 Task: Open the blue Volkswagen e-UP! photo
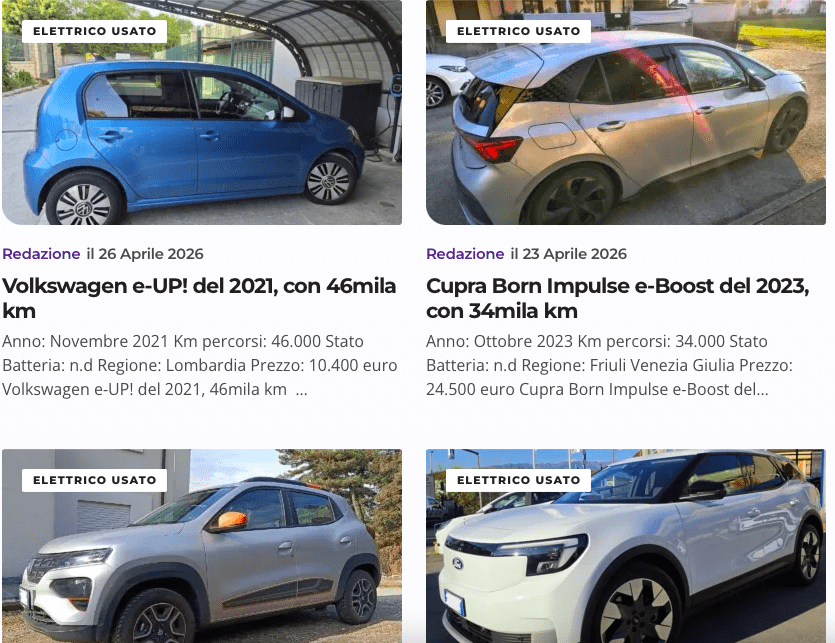(202, 112)
